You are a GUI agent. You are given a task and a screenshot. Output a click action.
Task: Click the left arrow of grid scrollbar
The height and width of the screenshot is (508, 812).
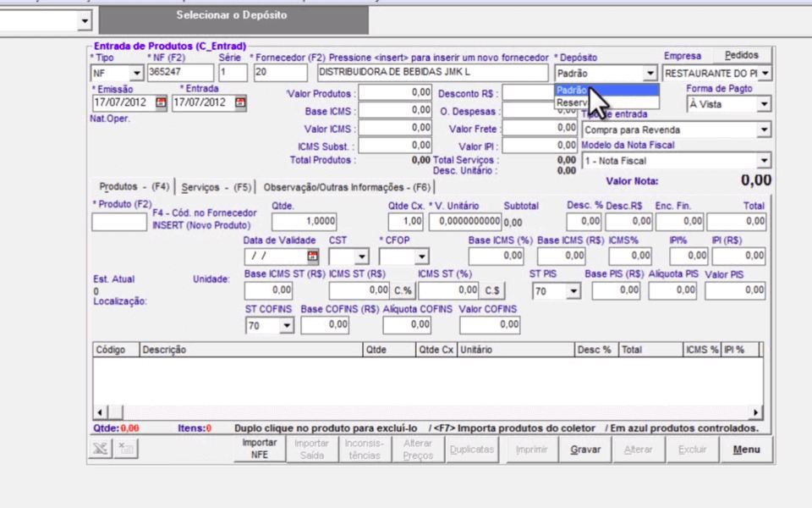point(100,412)
